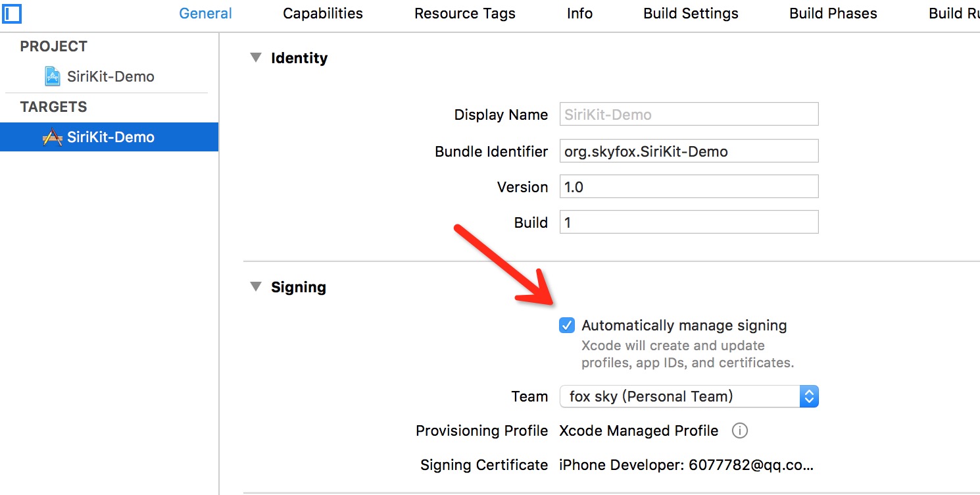Click the Version field
Viewport: 980px width, 495px height.
(689, 186)
